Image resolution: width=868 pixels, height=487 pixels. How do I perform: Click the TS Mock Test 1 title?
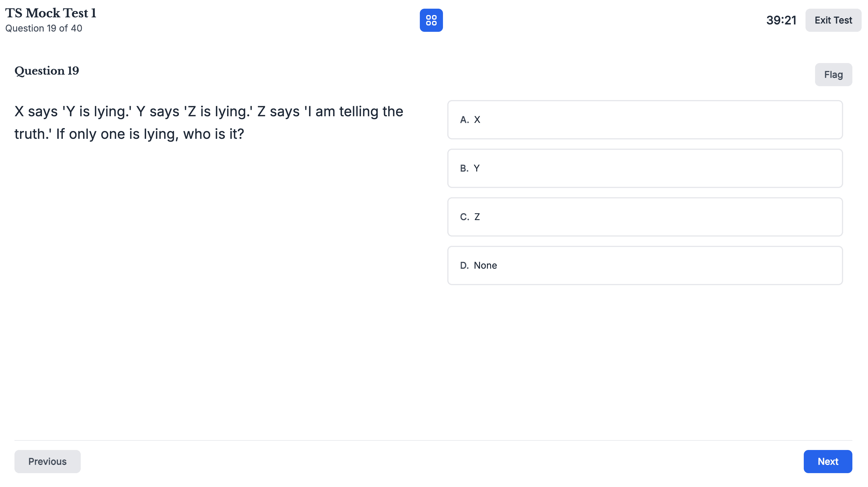pos(51,13)
